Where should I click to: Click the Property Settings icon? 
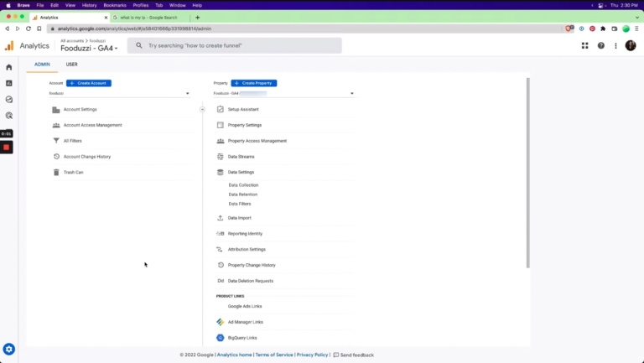point(221,125)
